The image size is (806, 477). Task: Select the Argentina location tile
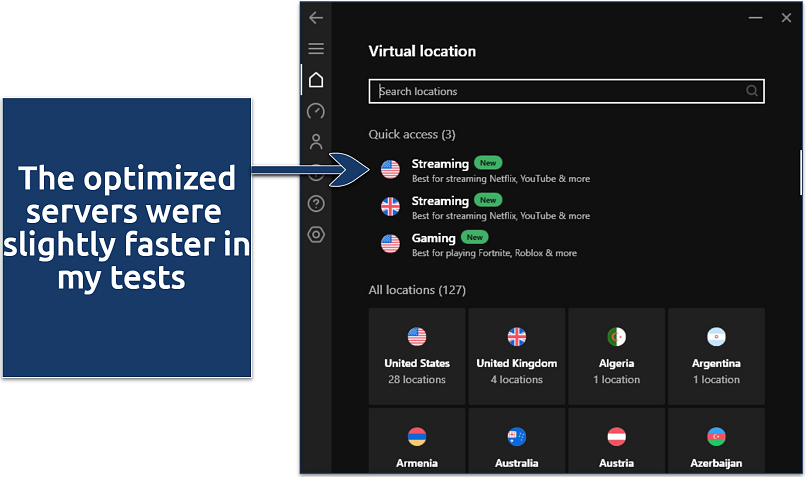pyautogui.click(x=716, y=355)
